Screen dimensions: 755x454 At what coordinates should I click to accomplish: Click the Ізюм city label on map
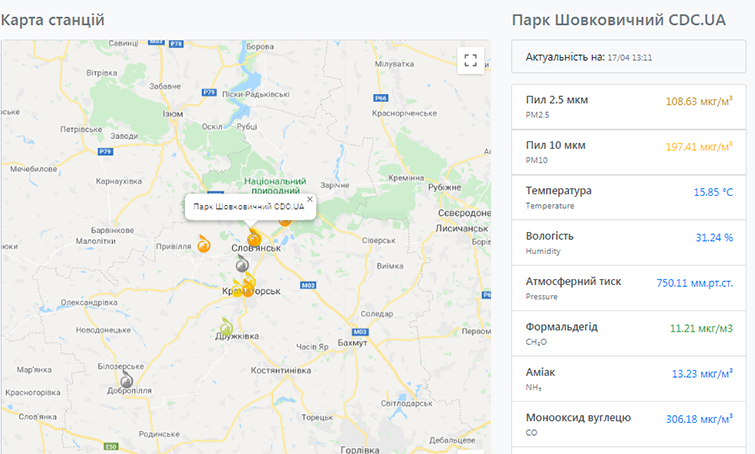173,114
